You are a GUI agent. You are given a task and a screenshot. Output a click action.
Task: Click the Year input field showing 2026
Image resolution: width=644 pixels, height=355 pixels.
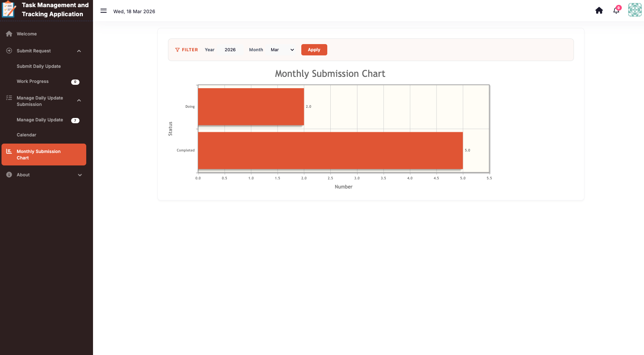(230, 50)
